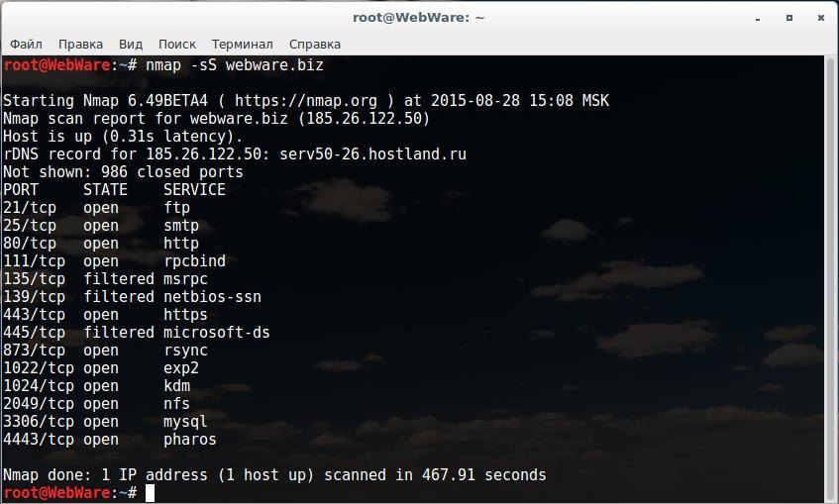
Task: Open the Терминал menu
Action: tap(242, 44)
